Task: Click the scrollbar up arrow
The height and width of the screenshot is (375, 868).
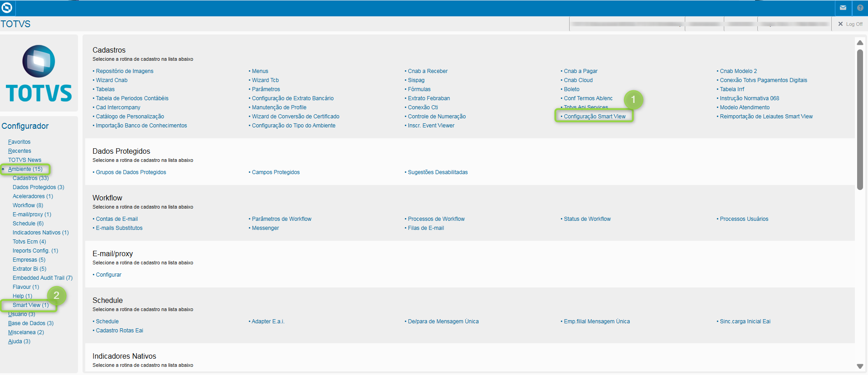Action: (x=860, y=43)
